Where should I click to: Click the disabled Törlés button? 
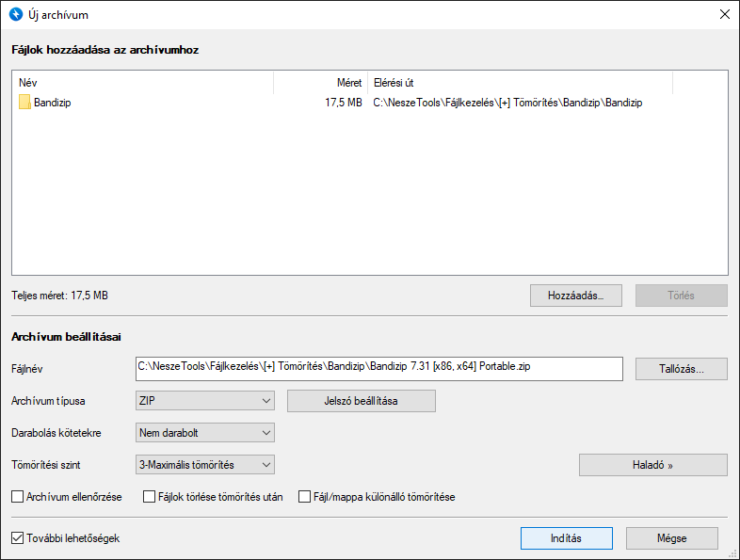682,296
